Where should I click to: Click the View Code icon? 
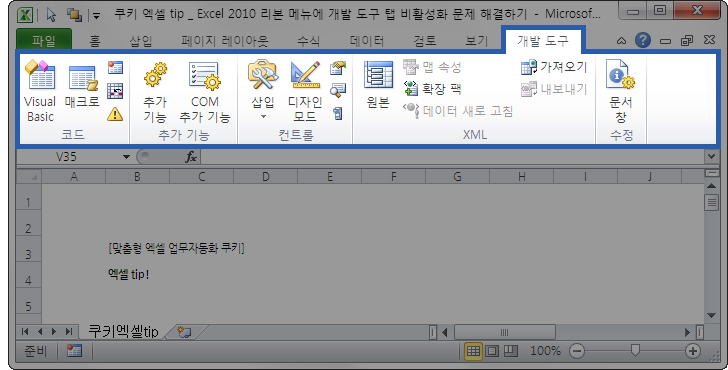338,91
